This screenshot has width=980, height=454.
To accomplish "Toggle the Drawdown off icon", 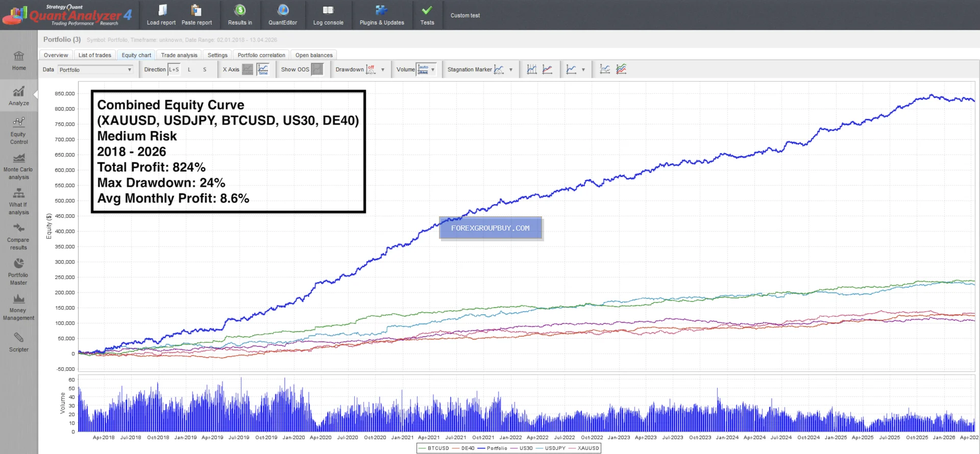I will (x=371, y=69).
